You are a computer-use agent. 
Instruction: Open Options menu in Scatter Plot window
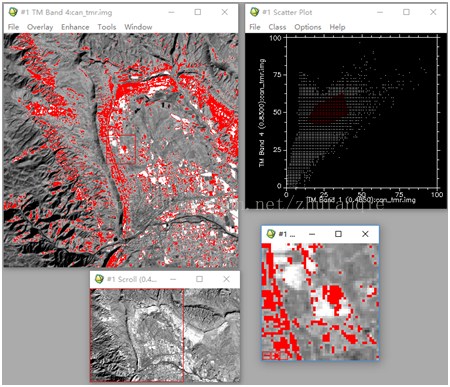click(x=308, y=27)
